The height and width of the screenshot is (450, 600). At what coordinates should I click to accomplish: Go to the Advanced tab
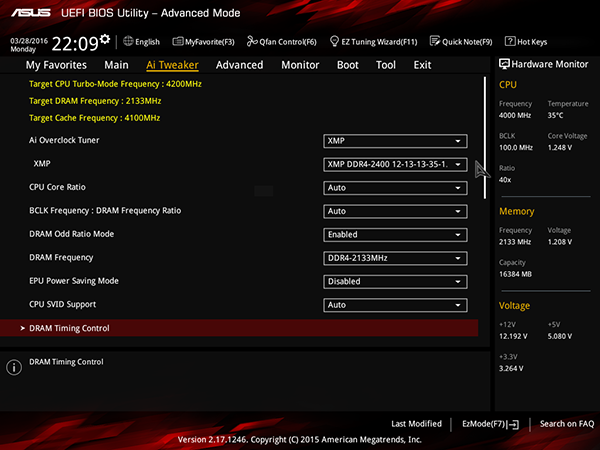point(240,65)
